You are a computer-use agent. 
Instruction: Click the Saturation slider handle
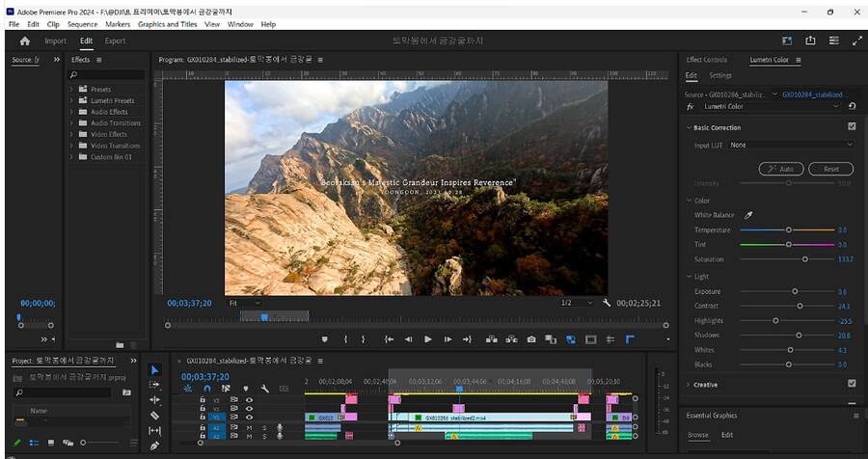click(x=804, y=259)
